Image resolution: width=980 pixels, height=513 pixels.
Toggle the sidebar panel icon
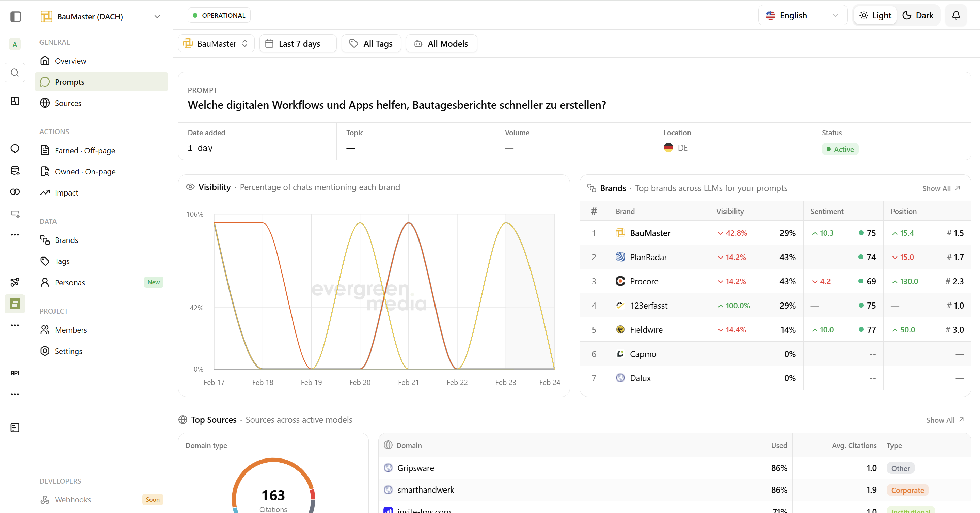[15, 16]
